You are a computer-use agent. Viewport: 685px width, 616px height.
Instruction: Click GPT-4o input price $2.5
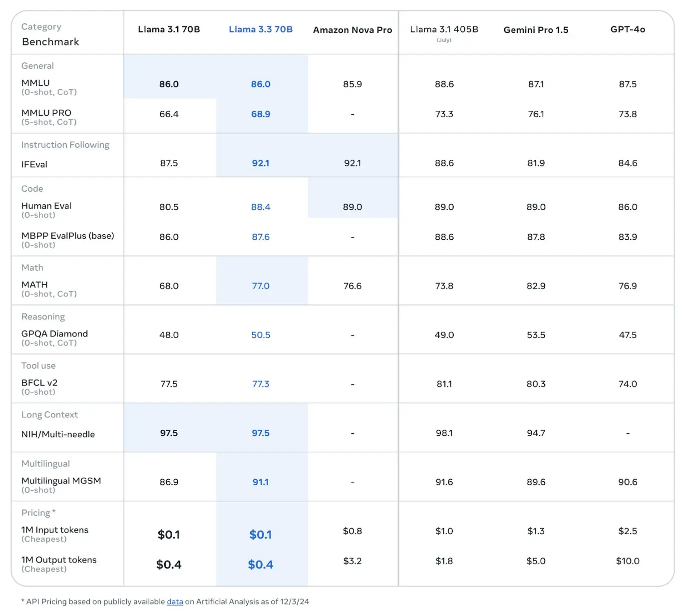tap(628, 531)
